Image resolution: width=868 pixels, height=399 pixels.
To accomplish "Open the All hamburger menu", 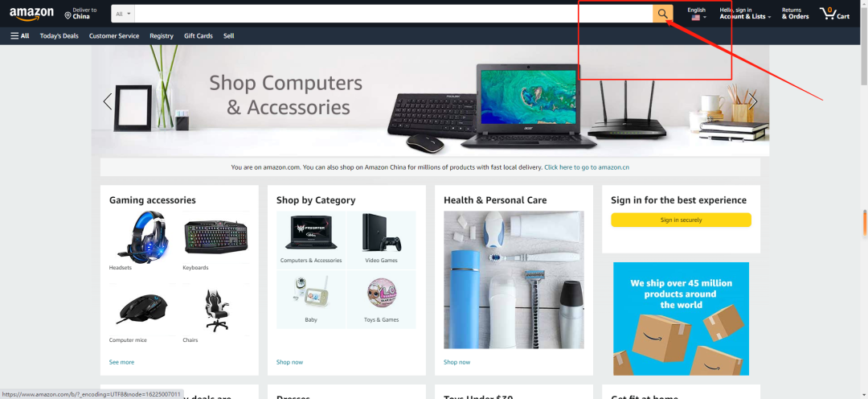I will 20,35.
